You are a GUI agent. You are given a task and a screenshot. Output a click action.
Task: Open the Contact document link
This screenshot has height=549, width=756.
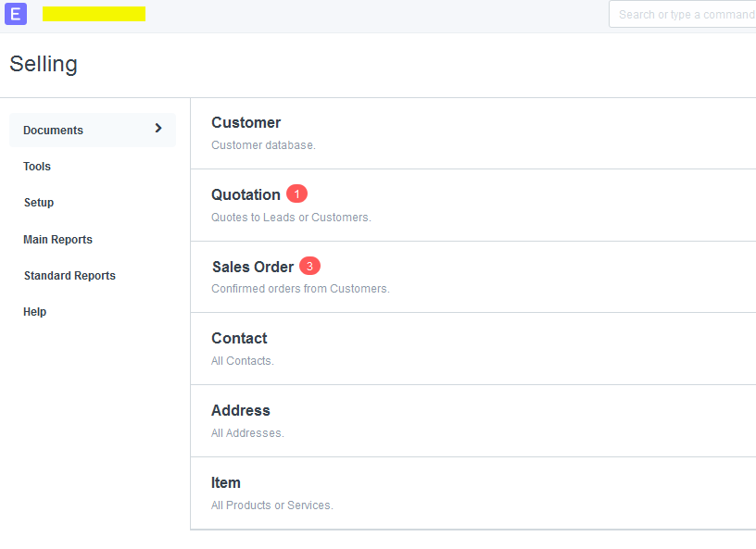(x=239, y=338)
